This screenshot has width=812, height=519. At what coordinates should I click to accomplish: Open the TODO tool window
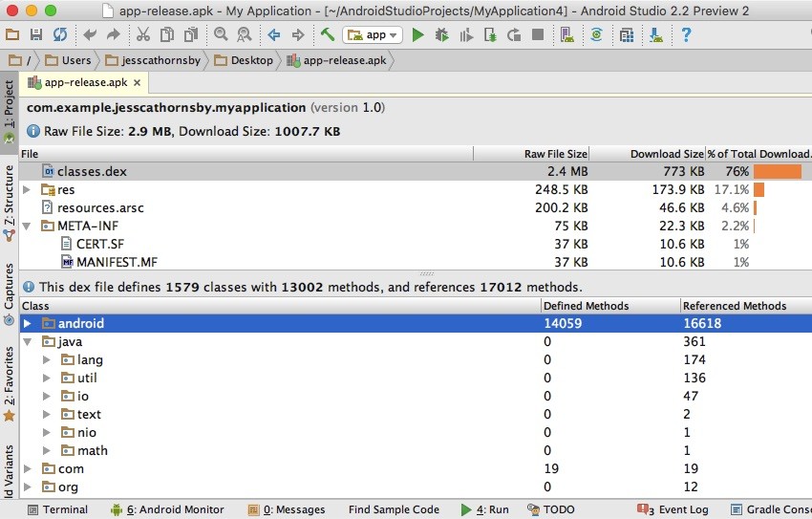pos(551,509)
